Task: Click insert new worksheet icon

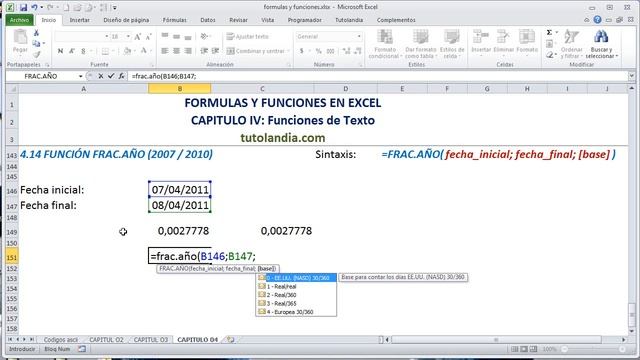Action: (231, 340)
